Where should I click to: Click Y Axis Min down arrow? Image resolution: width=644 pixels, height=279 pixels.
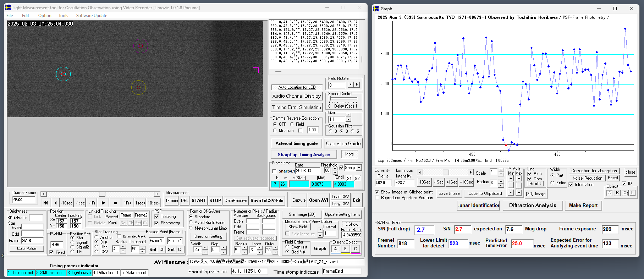tap(511, 192)
